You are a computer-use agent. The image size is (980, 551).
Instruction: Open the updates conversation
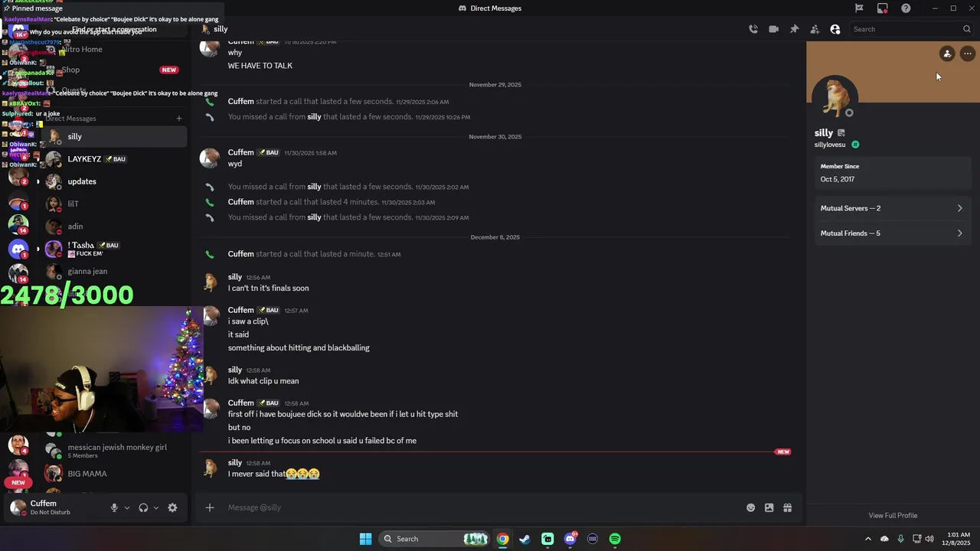(x=115, y=181)
